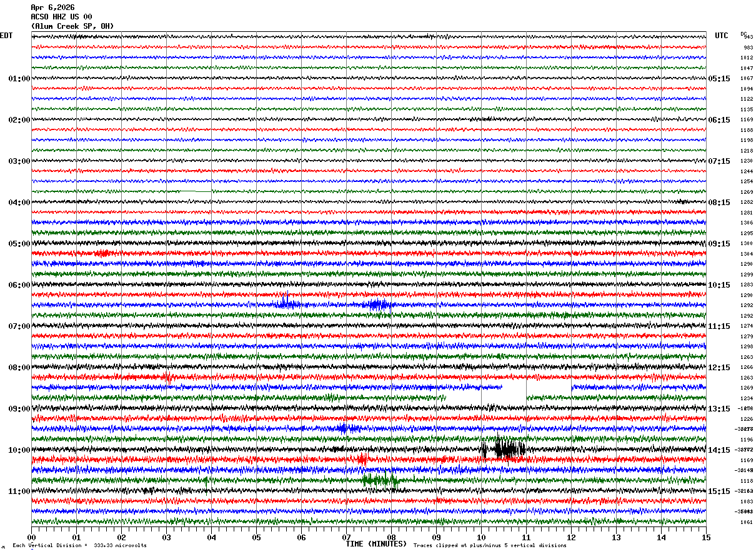The height and width of the screenshot is (554, 756).
Task: Select the station code 'ACSO HHZ US 00'
Action: pyautogui.click(x=61, y=17)
